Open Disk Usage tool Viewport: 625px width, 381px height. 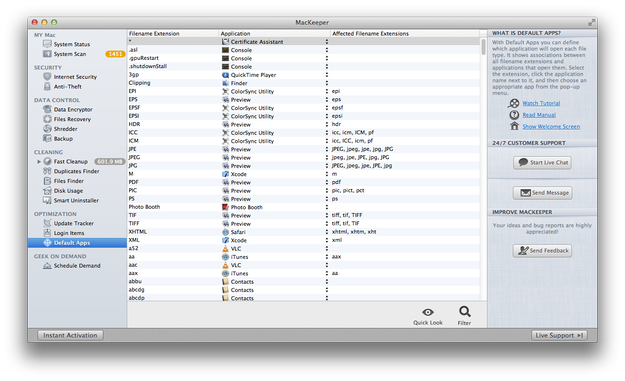point(68,191)
